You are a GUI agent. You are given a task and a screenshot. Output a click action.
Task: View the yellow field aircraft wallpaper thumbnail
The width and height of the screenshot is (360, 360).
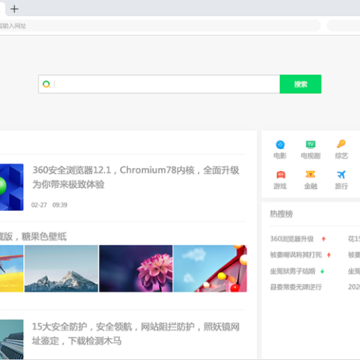(x=12, y=269)
